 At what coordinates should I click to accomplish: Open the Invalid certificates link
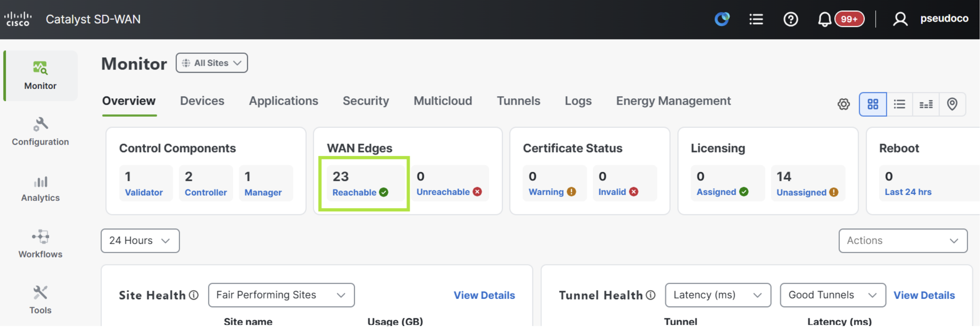click(x=612, y=192)
